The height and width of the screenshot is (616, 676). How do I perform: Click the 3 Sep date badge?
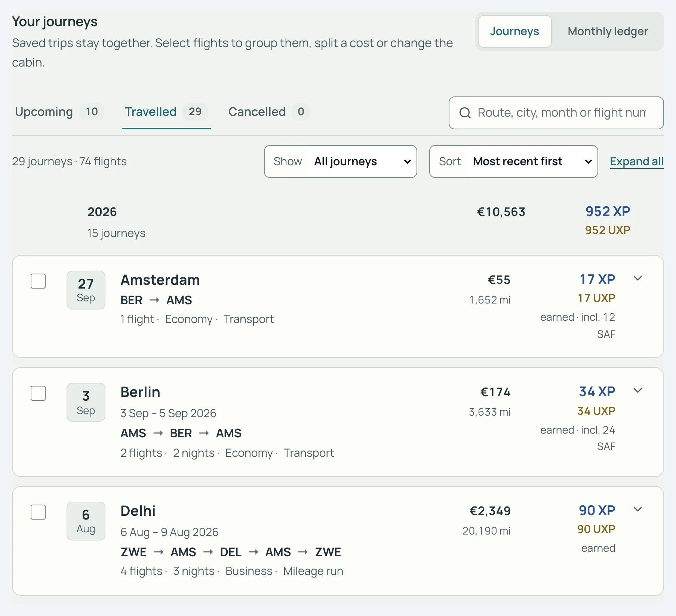point(86,402)
